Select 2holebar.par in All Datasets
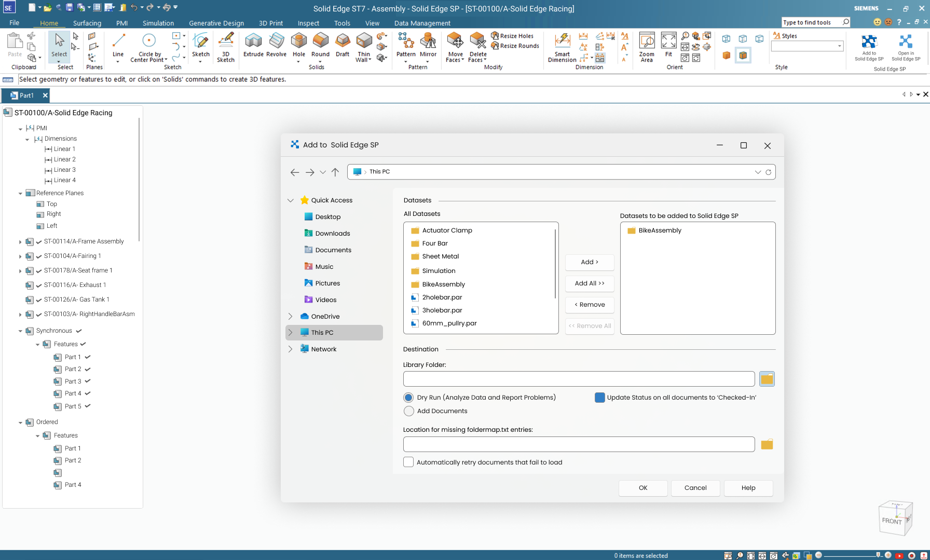This screenshot has height=560, width=930. pyautogui.click(x=436, y=297)
